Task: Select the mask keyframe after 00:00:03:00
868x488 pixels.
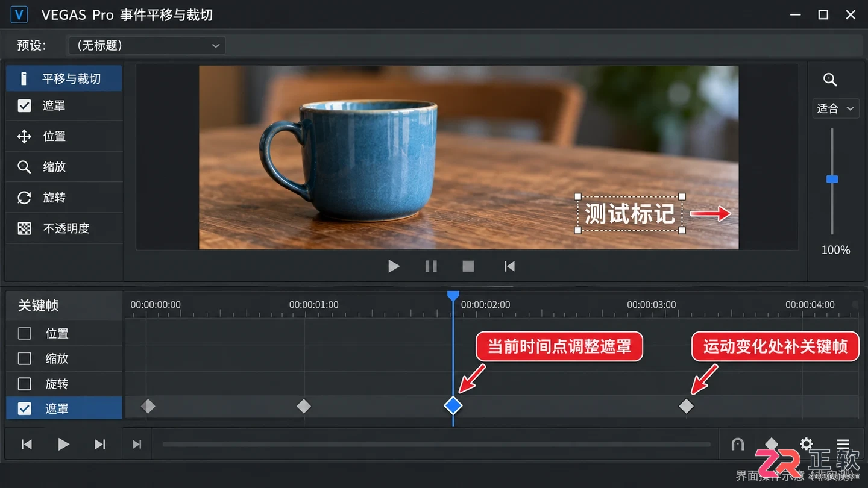Action: 686,407
